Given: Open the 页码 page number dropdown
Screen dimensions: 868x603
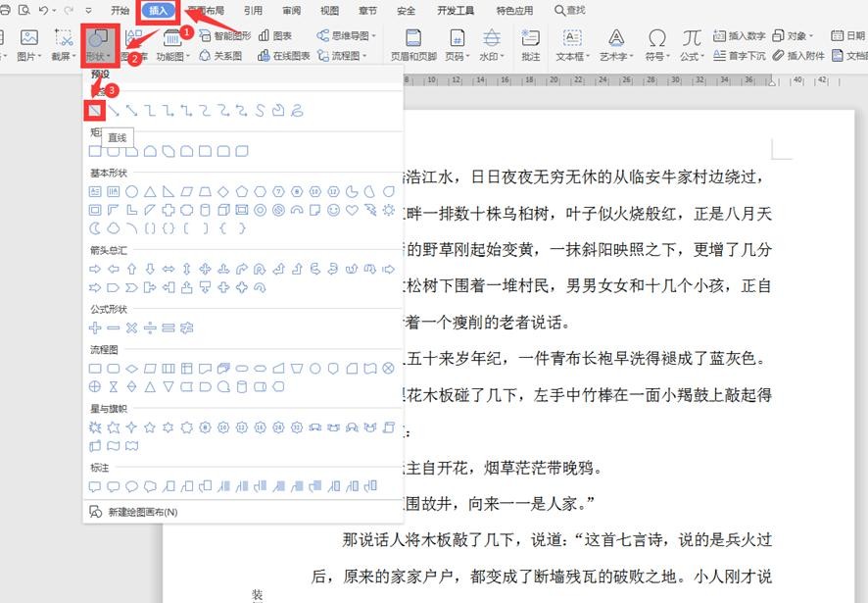Looking at the screenshot, I should [457, 44].
